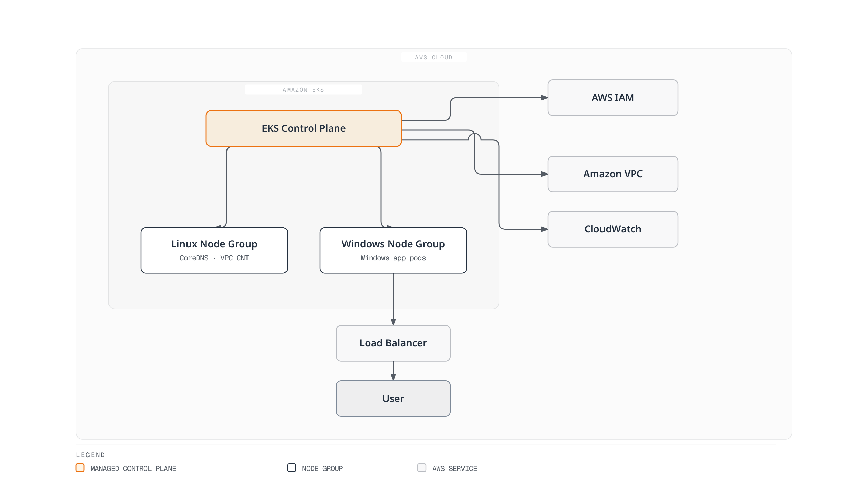
Task: Click the MANAGED CONTROL PLANE legend text
Action: (x=133, y=468)
